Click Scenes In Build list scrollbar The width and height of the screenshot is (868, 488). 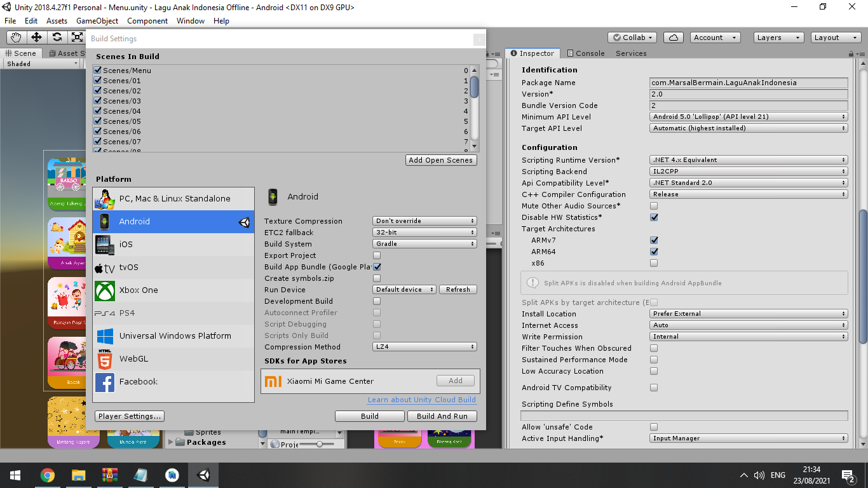coord(474,87)
